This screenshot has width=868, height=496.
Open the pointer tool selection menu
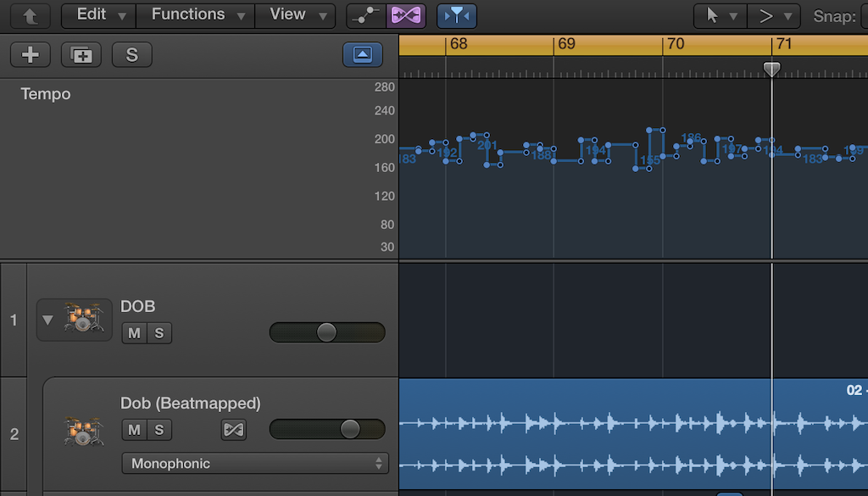click(x=717, y=15)
